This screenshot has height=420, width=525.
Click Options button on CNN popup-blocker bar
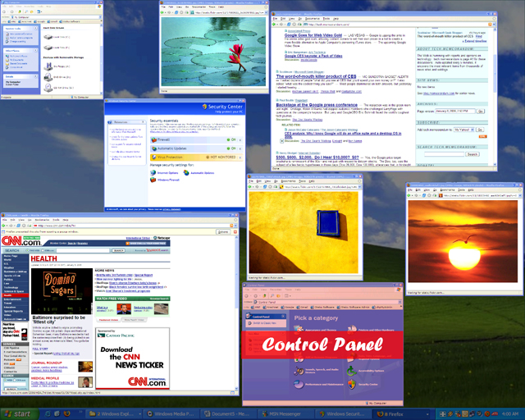(x=223, y=232)
